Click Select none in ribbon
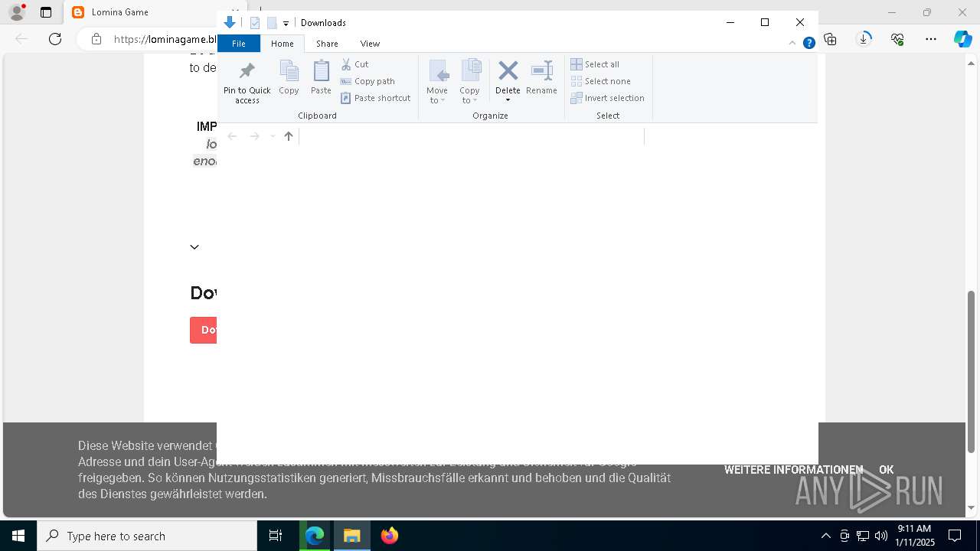 coord(600,81)
